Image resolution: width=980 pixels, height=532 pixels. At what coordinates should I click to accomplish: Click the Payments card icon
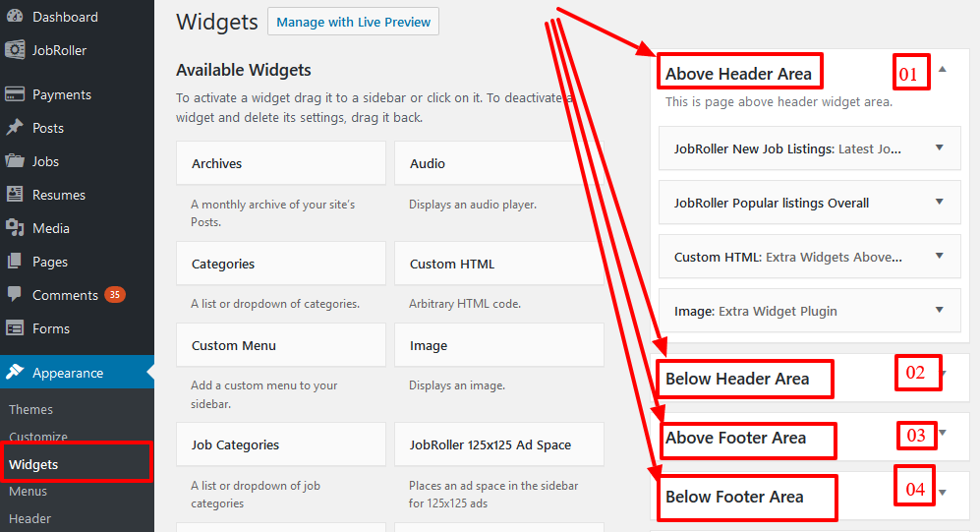pos(15,94)
